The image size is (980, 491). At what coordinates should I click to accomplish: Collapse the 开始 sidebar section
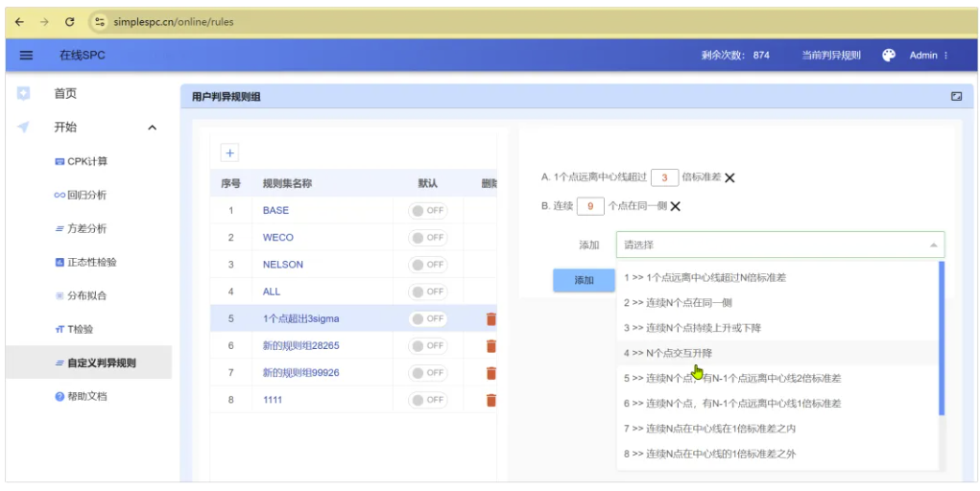[x=152, y=128]
